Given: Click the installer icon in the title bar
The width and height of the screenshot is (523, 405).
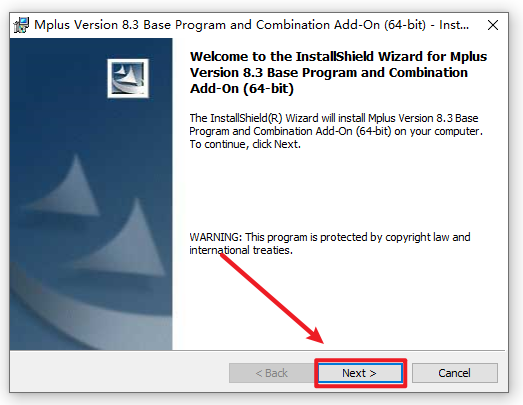Looking at the screenshot, I should pyautogui.click(x=21, y=25).
